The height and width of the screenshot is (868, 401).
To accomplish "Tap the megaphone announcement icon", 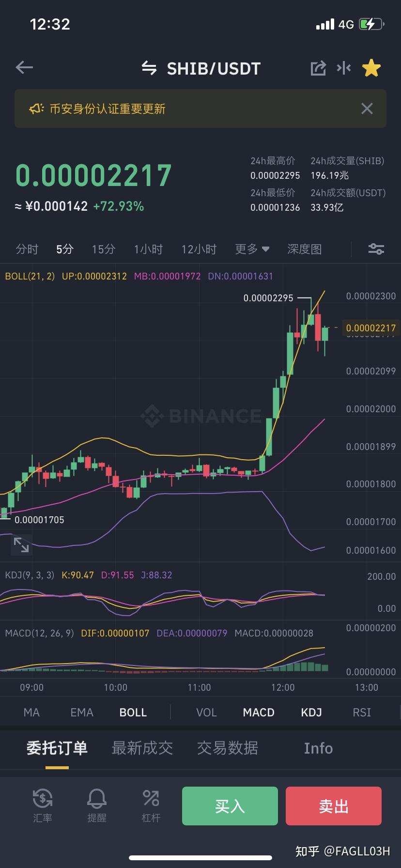I will click(36, 108).
